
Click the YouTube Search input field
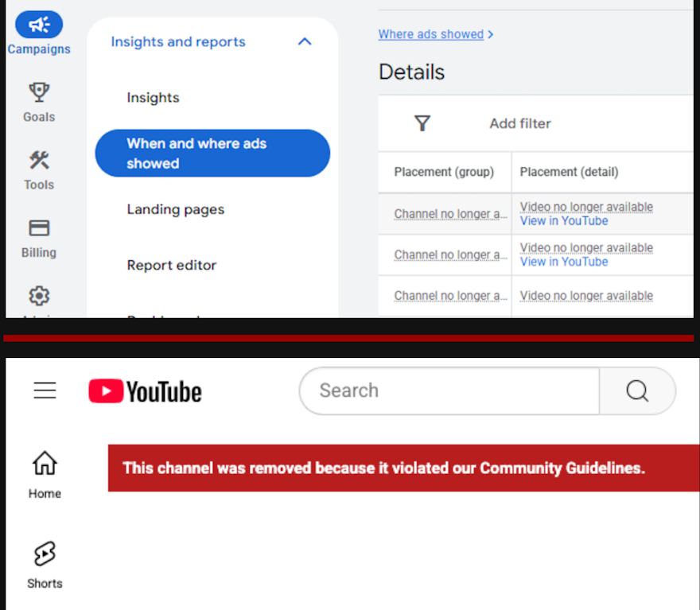[x=449, y=391]
